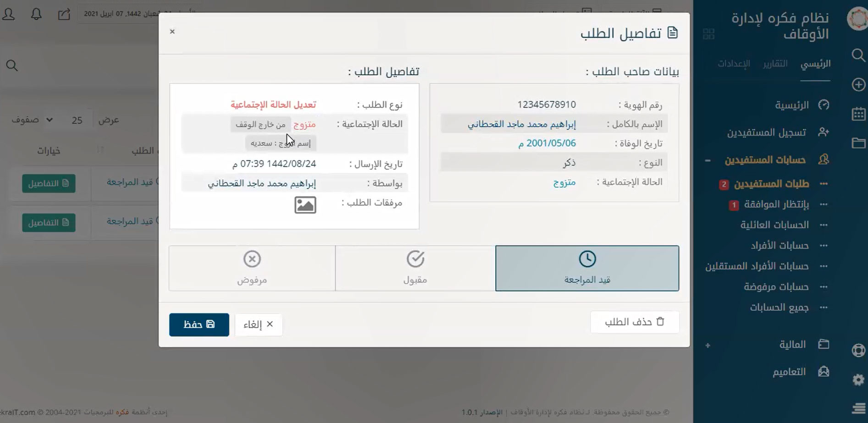Collapse the حسابات المستفيدين menu section

click(708, 160)
